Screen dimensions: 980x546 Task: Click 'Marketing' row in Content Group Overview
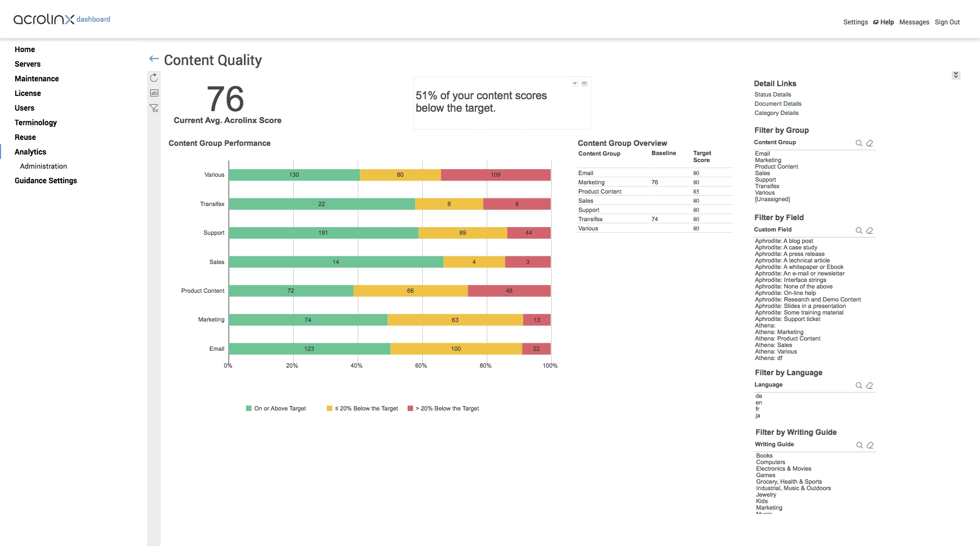[655, 182]
